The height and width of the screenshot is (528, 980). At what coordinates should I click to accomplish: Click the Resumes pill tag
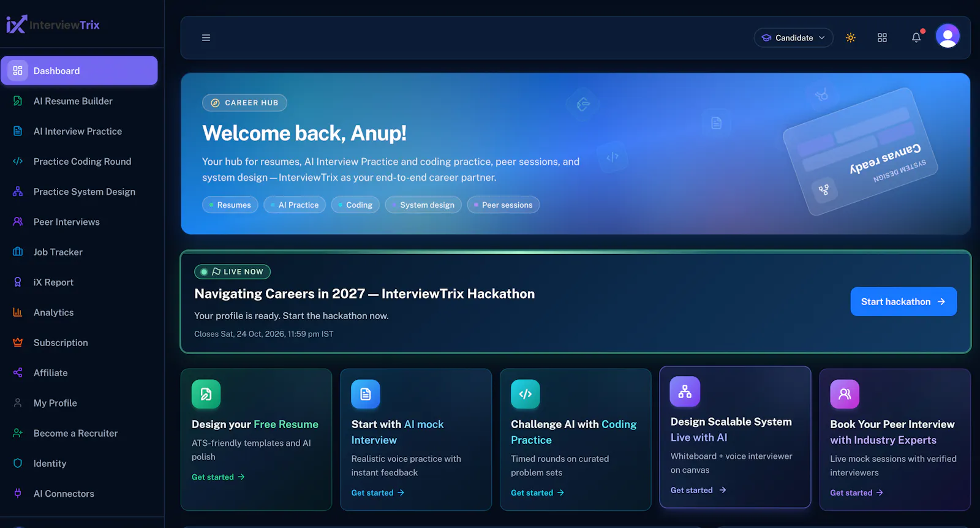(230, 205)
